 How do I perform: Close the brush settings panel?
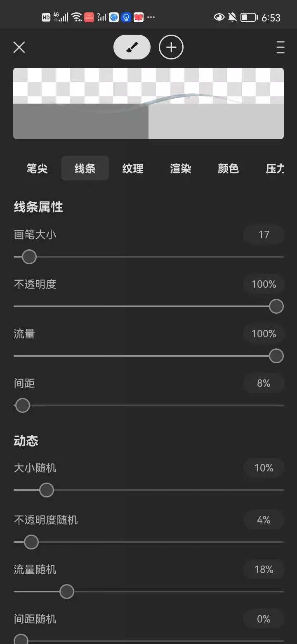19,47
